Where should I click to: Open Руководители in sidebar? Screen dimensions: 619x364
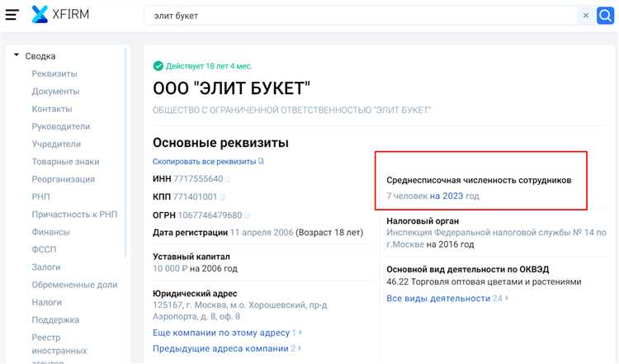[61, 127]
